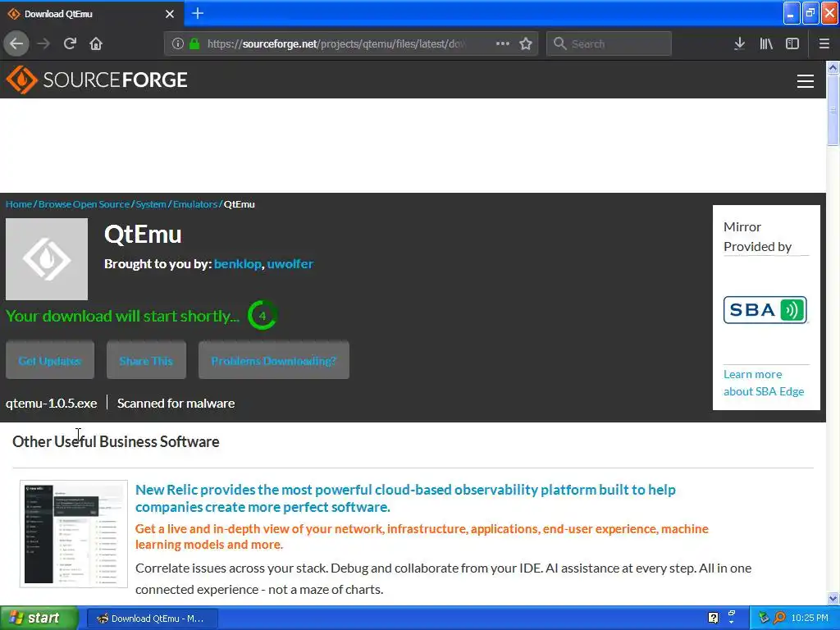
Task: Open the SourceForge site hamburger menu
Action: (806, 81)
